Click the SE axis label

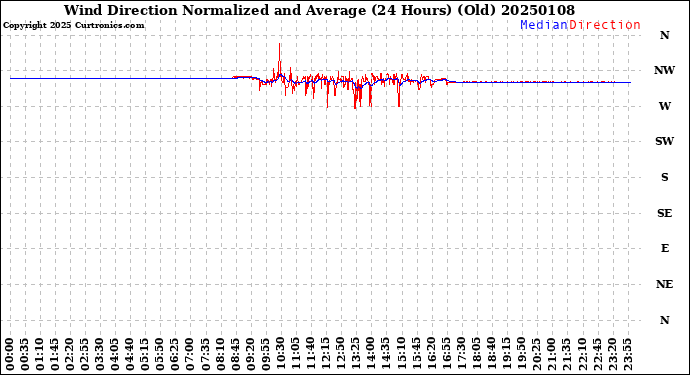(x=664, y=213)
